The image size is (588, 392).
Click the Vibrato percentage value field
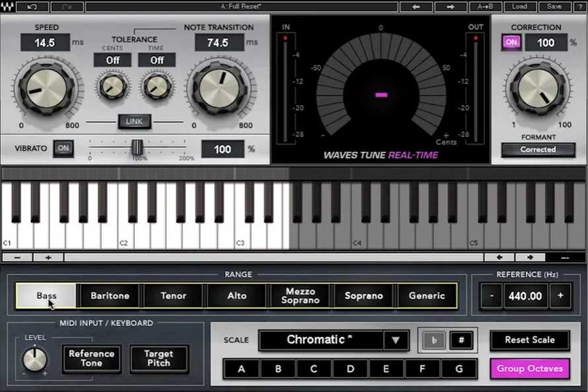223,149
